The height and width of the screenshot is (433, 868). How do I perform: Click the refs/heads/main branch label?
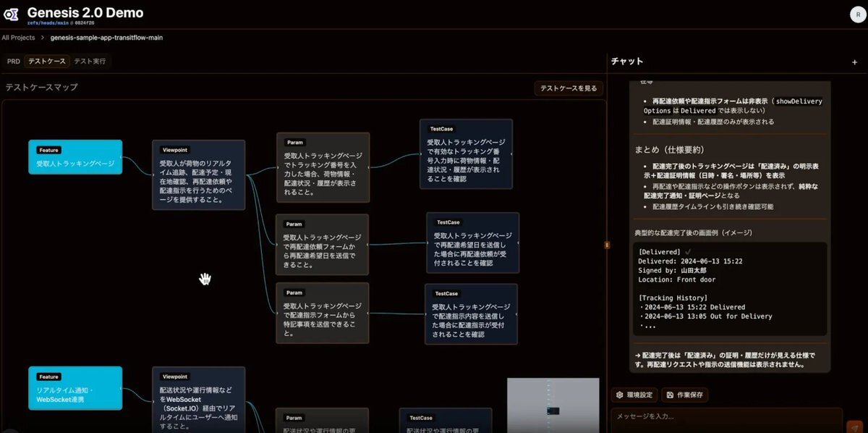click(49, 24)
